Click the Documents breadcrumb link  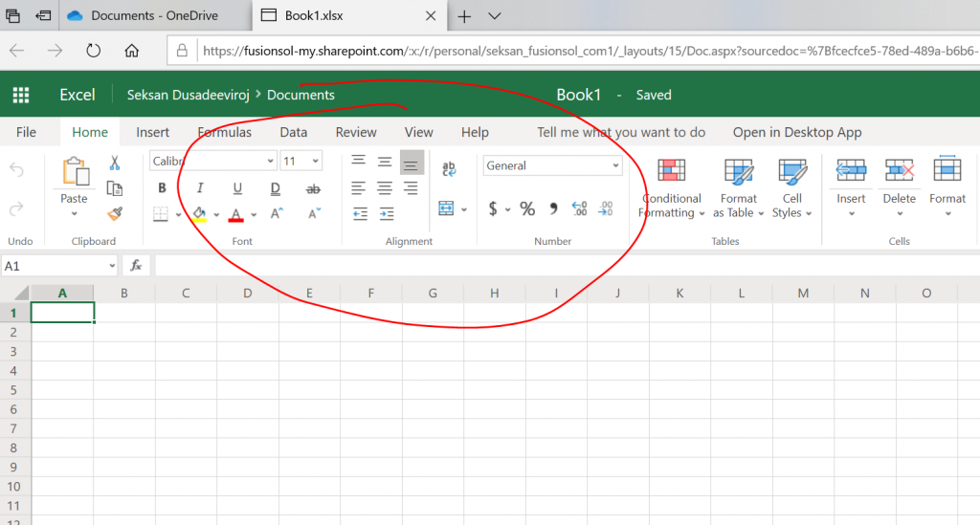pos(301,95)
